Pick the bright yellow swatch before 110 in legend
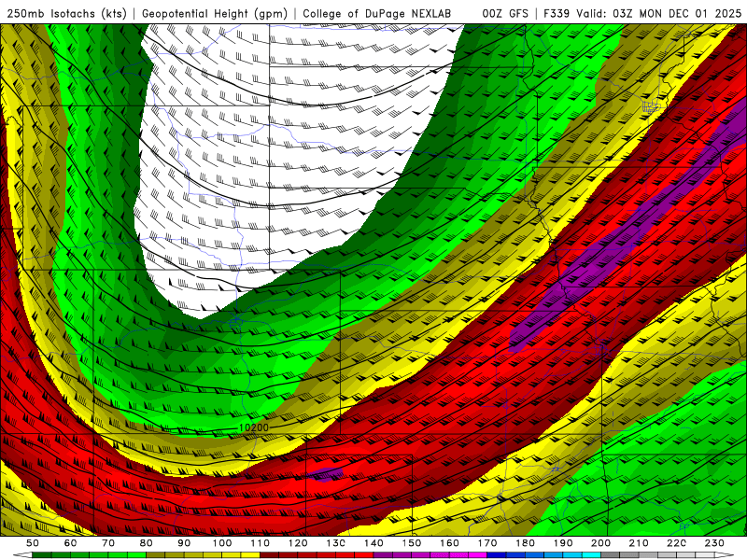The width and height of the screenshot is (747, 560). tap(250, 555)
